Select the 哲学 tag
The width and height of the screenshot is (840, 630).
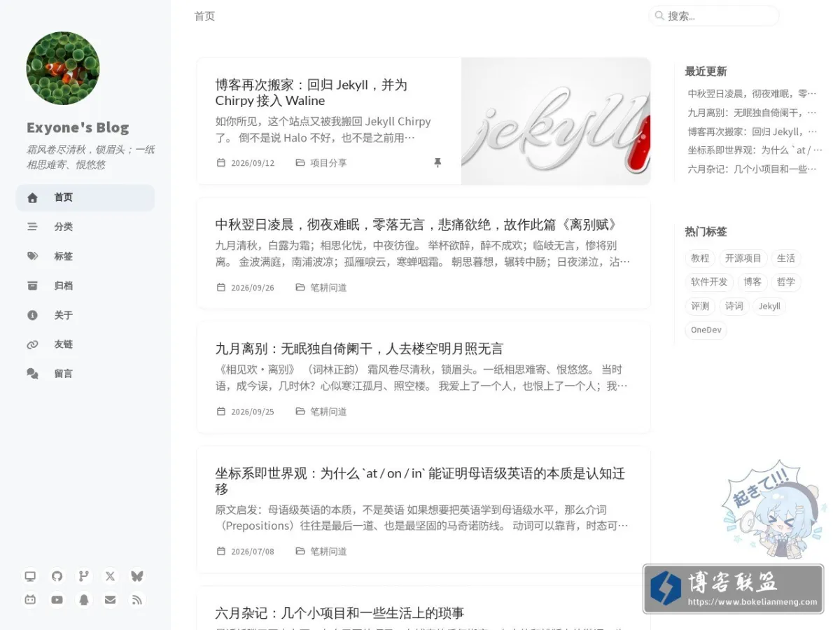point(786,282)
